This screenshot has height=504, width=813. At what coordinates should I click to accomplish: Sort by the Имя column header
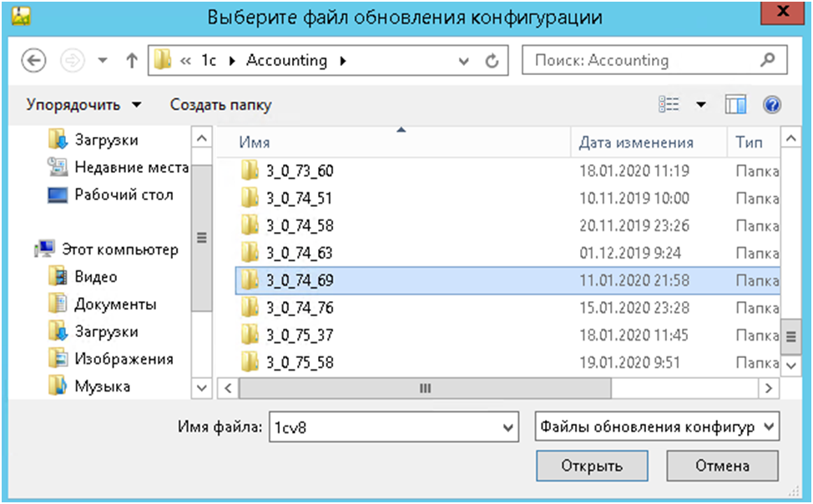point(394,142)
